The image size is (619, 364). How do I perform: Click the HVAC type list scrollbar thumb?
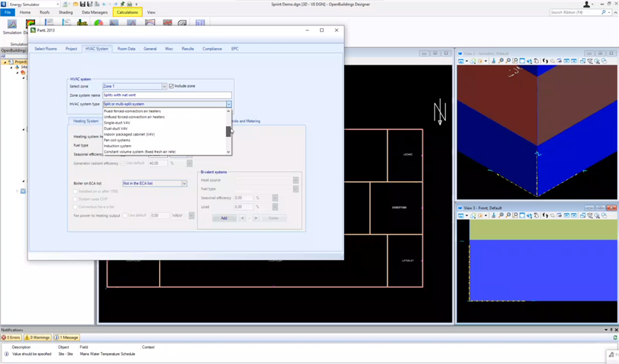tap(228, 131)
